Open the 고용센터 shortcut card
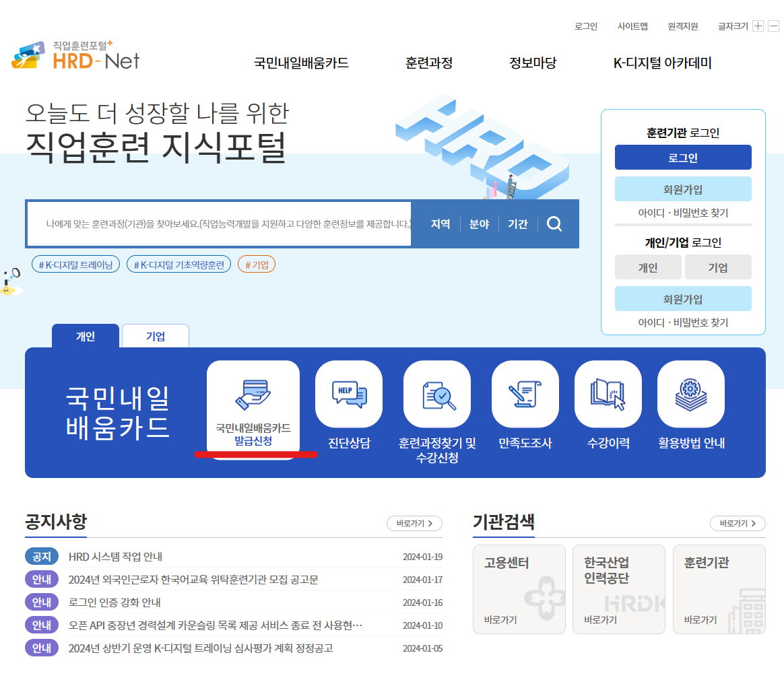Screen dimensions: 784x686 coord(519,590)
